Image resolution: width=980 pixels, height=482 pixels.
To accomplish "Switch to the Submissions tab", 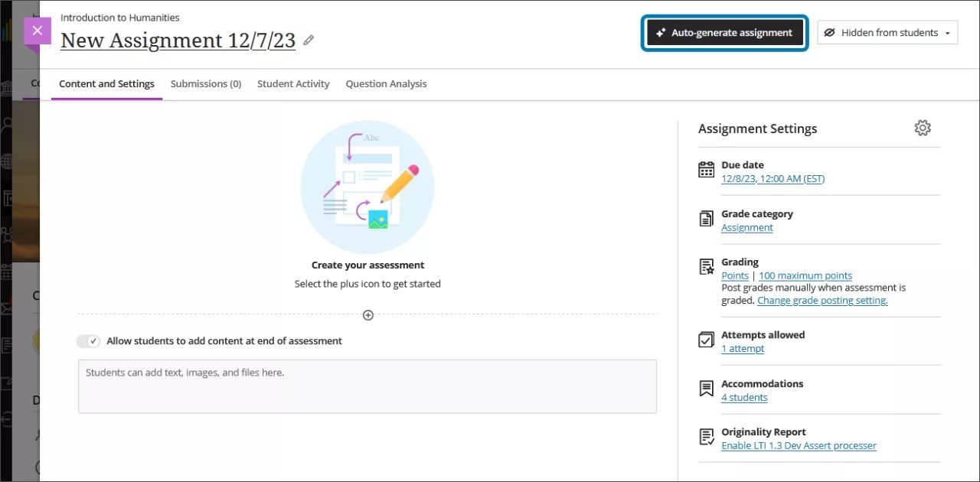I will point(206,83).
